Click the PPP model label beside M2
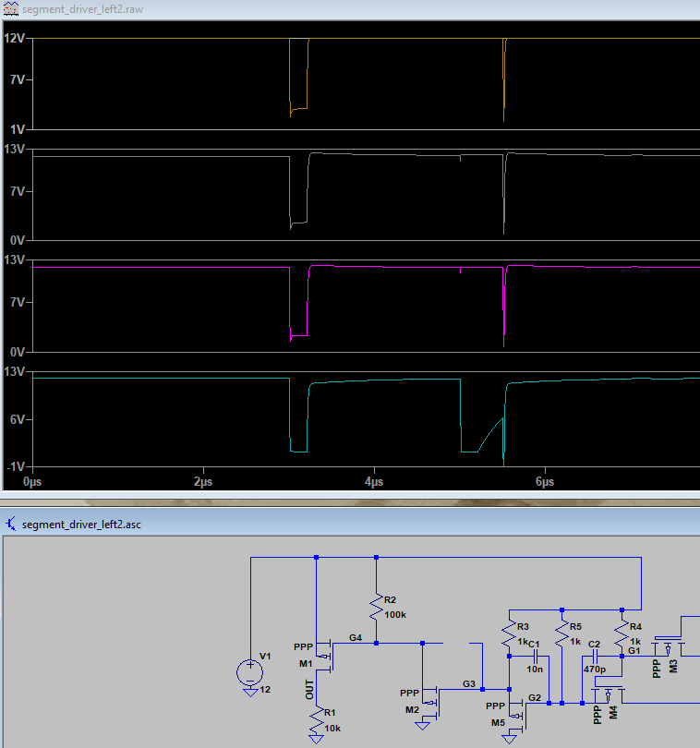700x748 pixels. pos(410,693)
